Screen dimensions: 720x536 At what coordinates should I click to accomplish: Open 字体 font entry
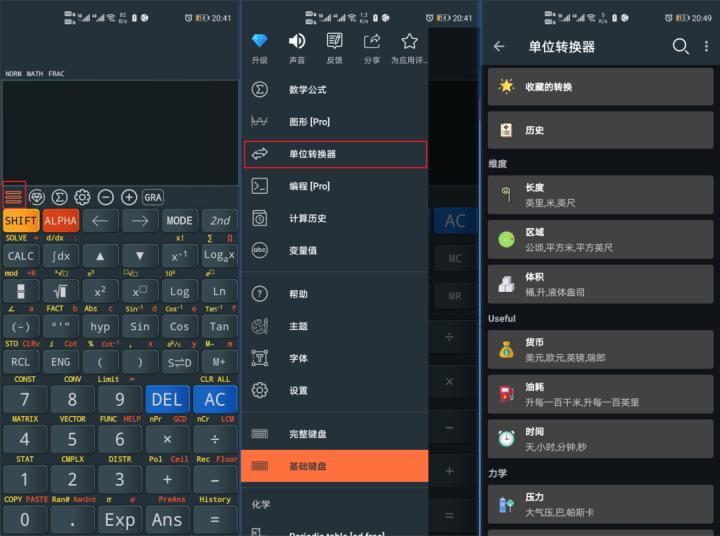335,358
